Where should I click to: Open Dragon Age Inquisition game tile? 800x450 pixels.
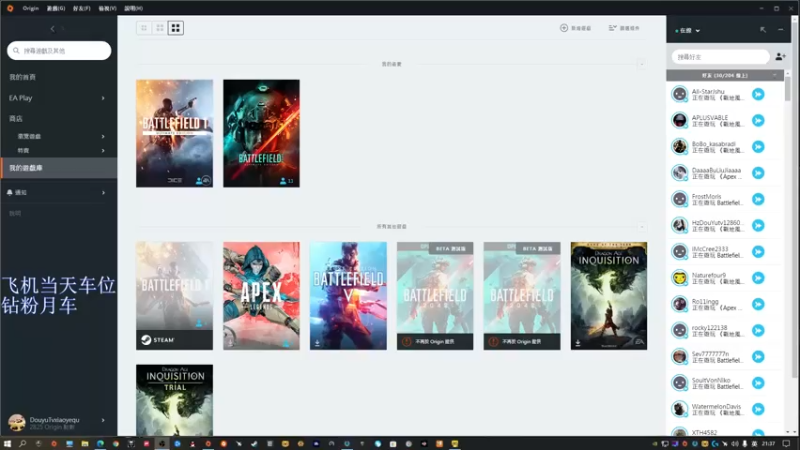tap(609, 296)
